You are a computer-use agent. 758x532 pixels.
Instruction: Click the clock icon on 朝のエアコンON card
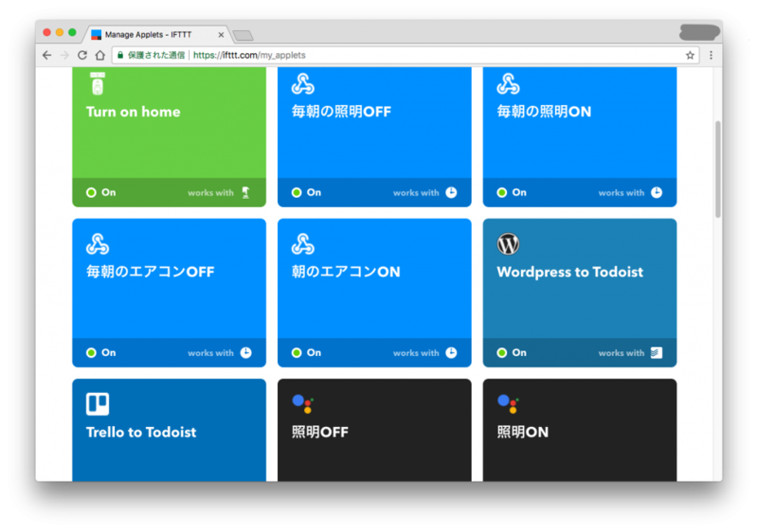pyautogui.click(x=451, y=353)
